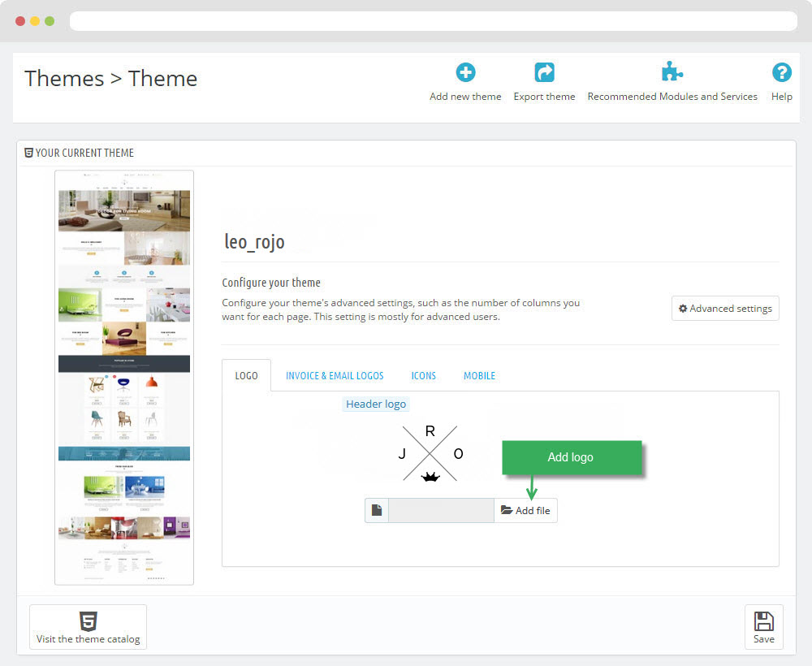Click the green Add logo callout
This screenshot has height=666, width=812.
point(571,457)
